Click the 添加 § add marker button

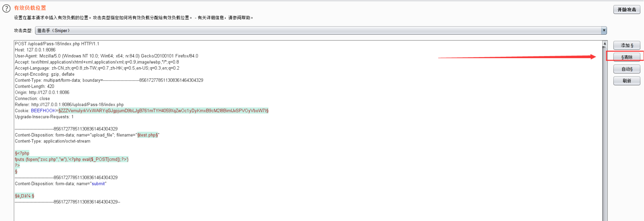pos(627,45)
